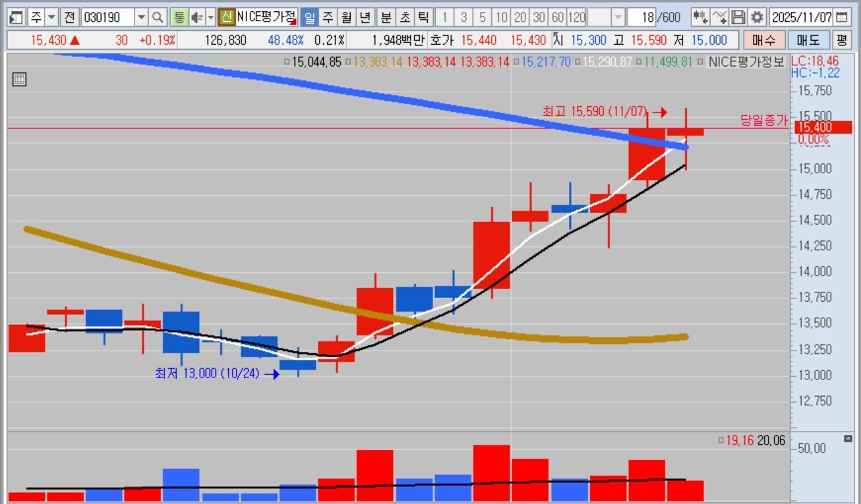
Task: Select the 5 interval button
Action: click(x=483, y=17)
